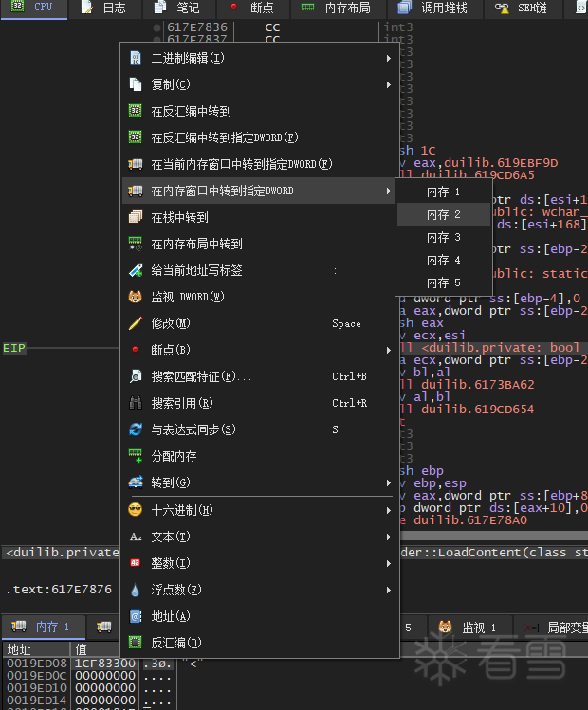Click the sync arrows icon beside 与表达式同步(S)
Image resolution: width=588 pixels, height=710 pixels.
tap(135, 429)
